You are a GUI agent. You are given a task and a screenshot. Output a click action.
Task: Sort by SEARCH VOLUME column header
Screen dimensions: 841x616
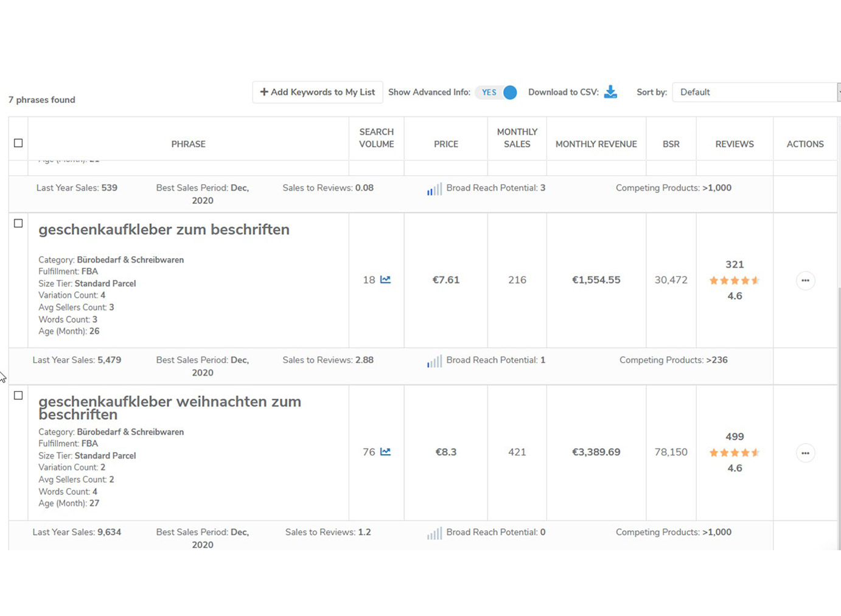(x=376, y=138)
